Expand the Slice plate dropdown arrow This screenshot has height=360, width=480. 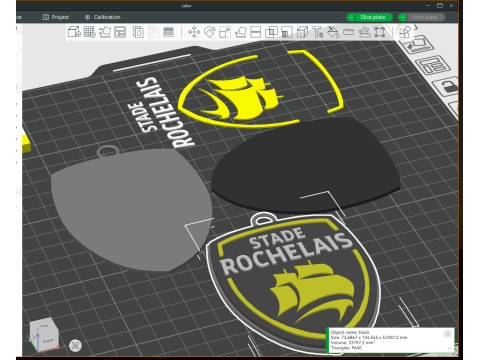coord(351,17)
